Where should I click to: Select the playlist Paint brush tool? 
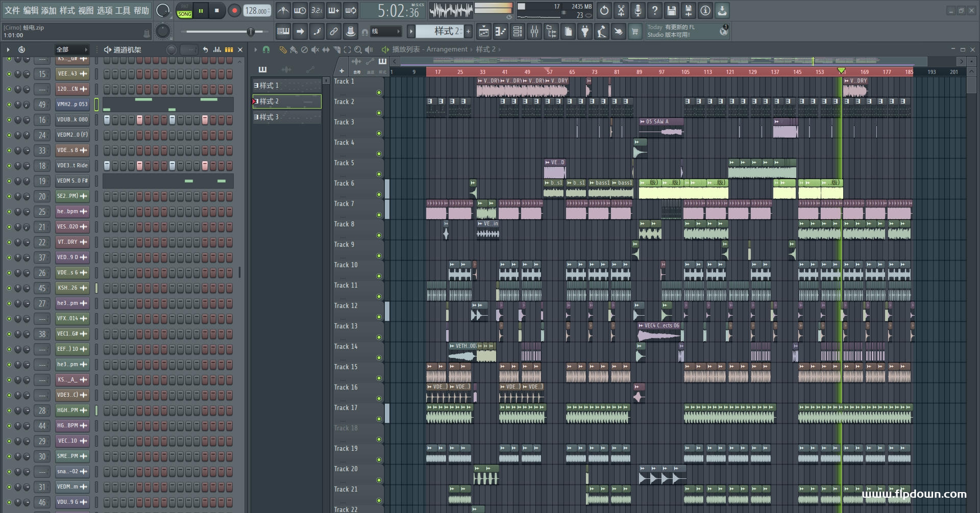[x=293, y=49]
